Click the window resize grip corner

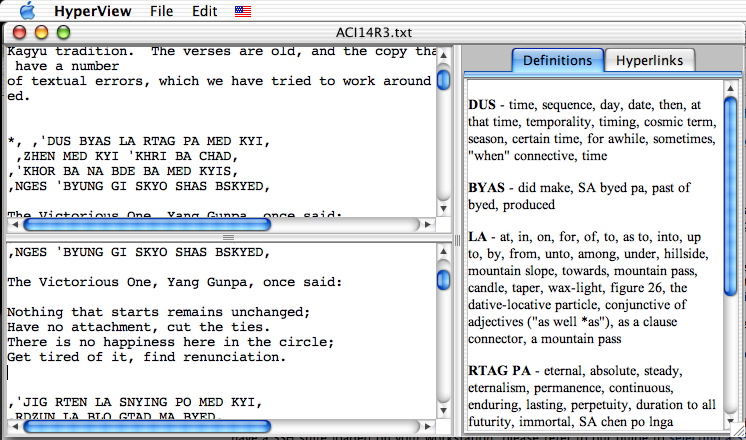click(x=738, y=430)
